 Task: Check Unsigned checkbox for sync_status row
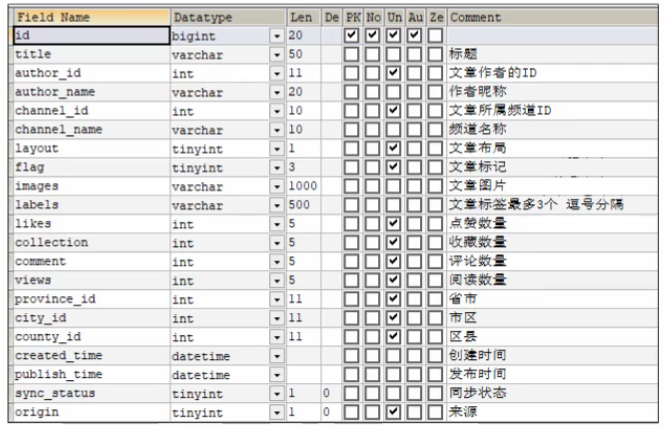393,393
